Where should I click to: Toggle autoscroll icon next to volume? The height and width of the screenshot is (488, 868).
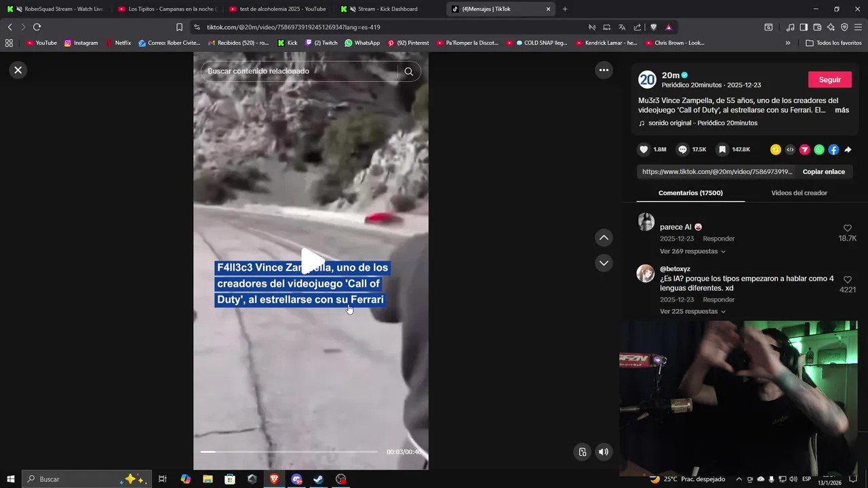click(x=582, y=452)
